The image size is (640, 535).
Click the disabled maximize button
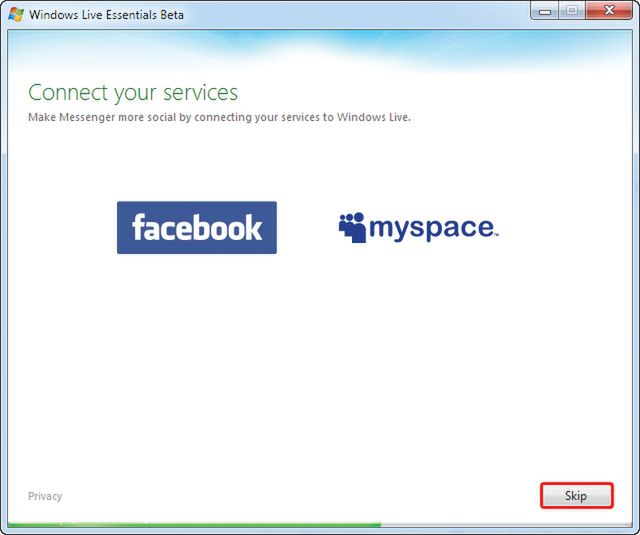(572, 11)
